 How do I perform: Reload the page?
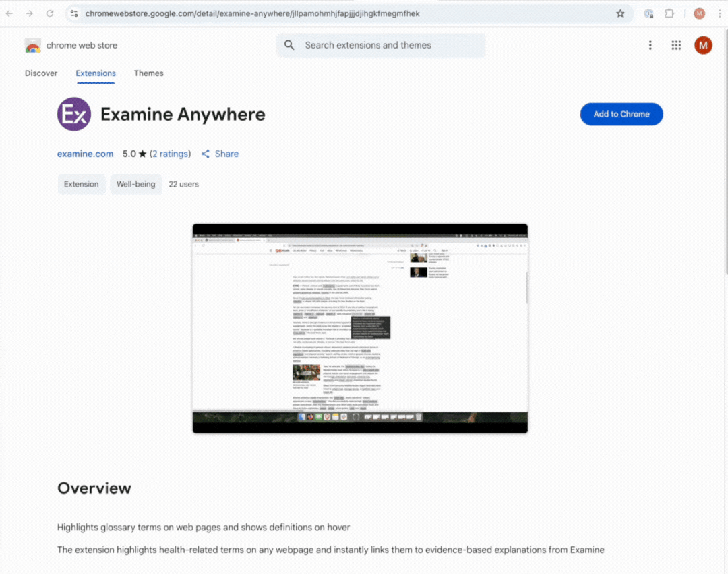point(50,13)
